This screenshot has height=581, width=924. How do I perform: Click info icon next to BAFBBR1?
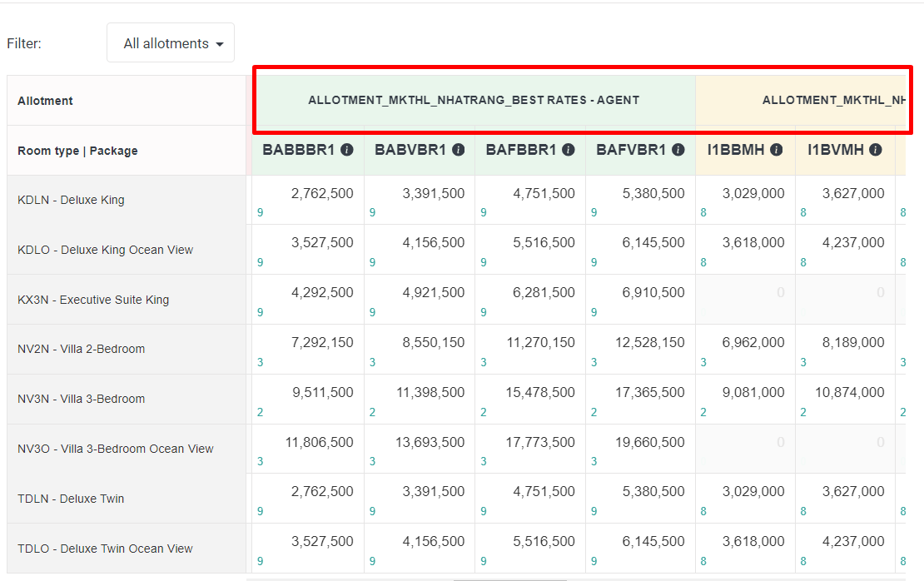tap(569, 150)
